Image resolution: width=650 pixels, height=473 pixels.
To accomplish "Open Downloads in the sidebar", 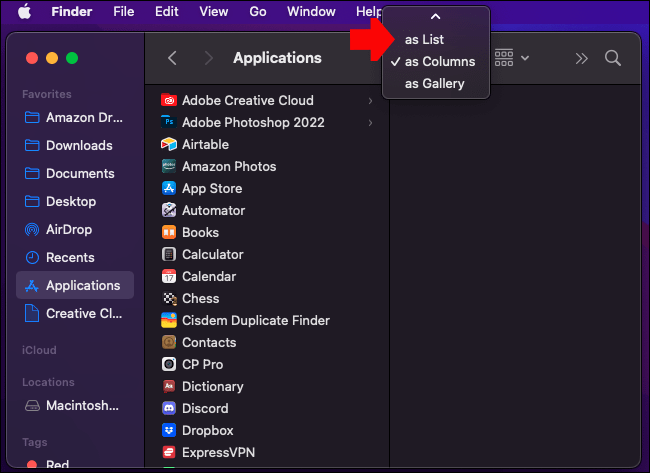I will pyautogui.click(x=79, y=145).
